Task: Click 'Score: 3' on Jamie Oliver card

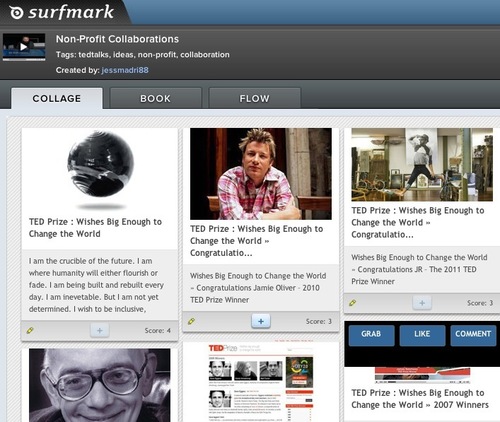Action: pyautogui.click(x=319, y=321)
